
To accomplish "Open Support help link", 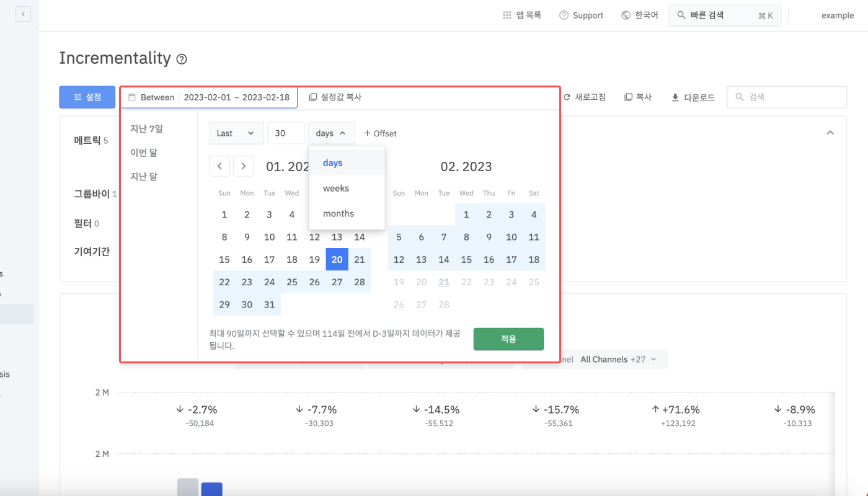I will pyautogui.click(x=581, y=15).
